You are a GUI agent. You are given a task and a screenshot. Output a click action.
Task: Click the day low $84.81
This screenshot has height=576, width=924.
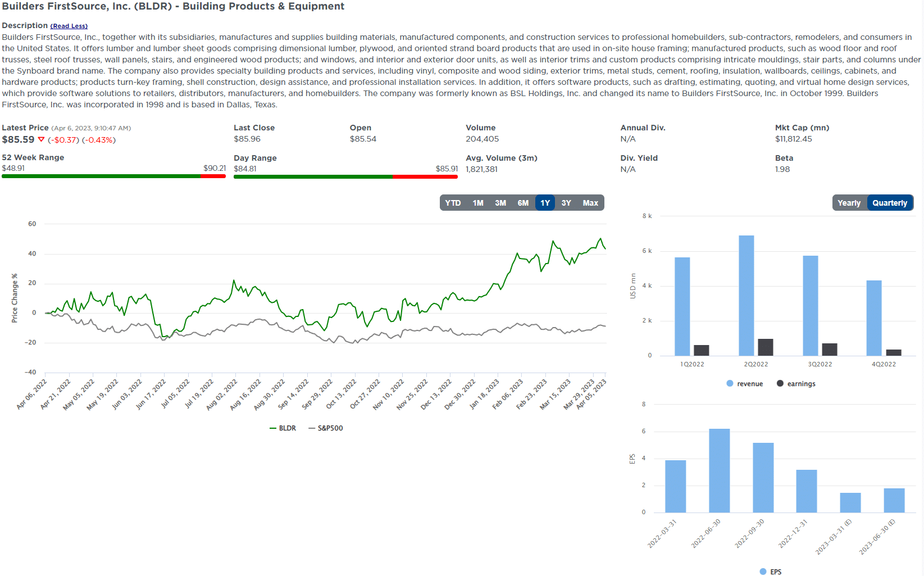(245, 169)
